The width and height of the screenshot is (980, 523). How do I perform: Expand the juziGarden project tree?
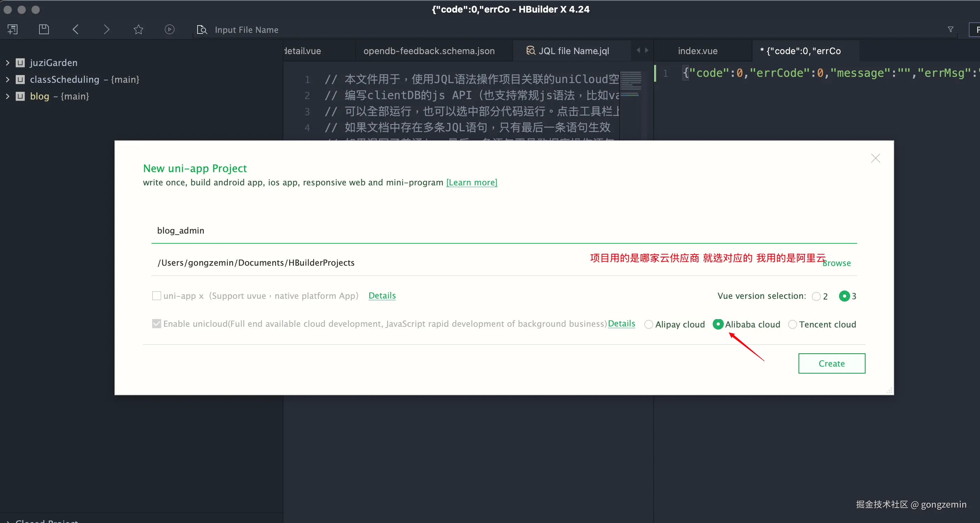[x=8, y=62]
